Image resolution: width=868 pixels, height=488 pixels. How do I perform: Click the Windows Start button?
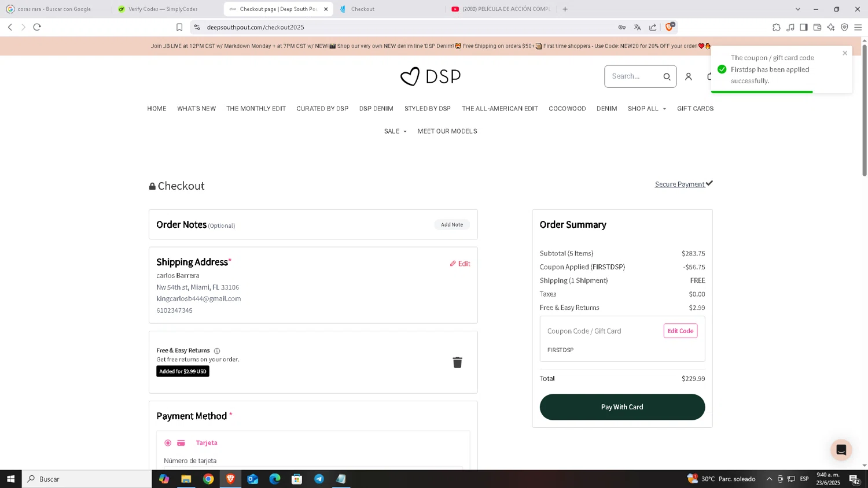10,479
